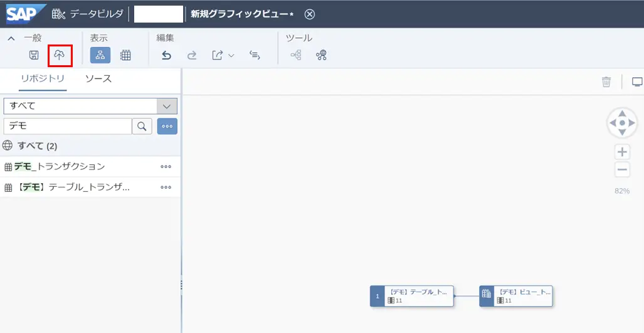Pan the diagram downward
The image size is (644, 333).
623,132
